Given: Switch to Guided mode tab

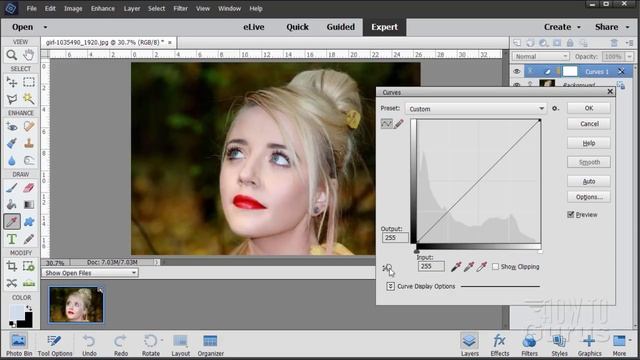Looking at the screenshot, I should click(340, 27).
